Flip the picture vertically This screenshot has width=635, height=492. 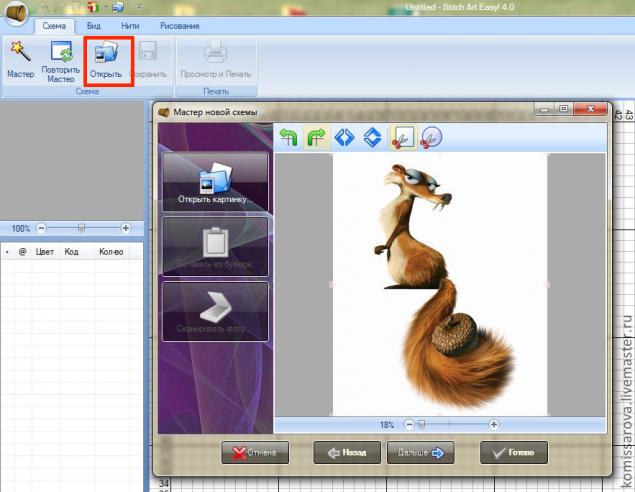[373, 137]
